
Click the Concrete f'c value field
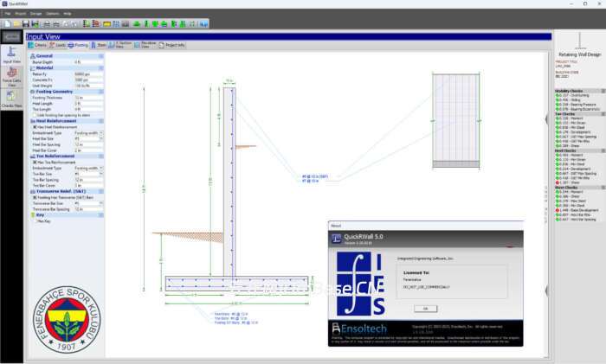88,80
